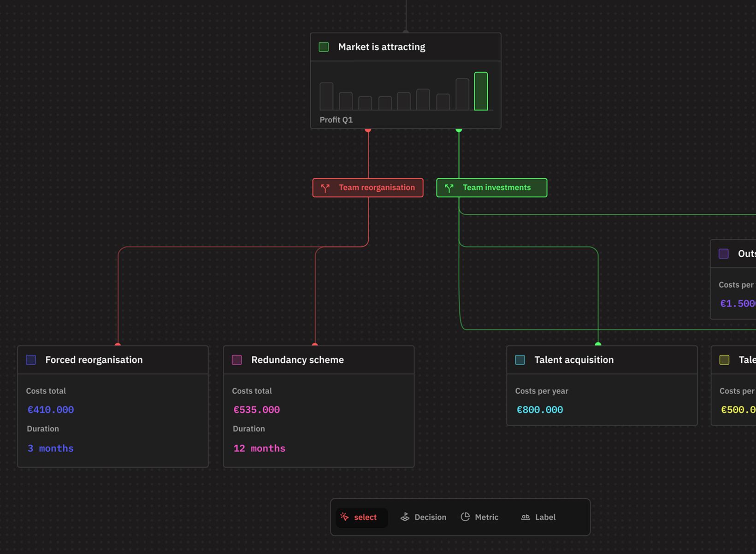This screenshot has width=756, height=554.
Task: Toggle blue checkbox on Forced reorganisation card
Action: pyautogui.click(x=31, y=360)
